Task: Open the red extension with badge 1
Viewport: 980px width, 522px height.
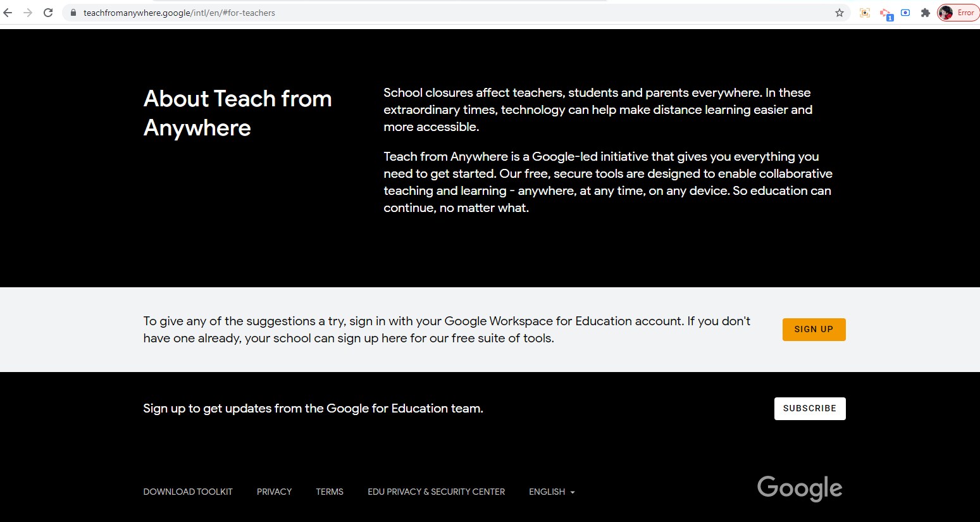Action: (x=886, y=13)
